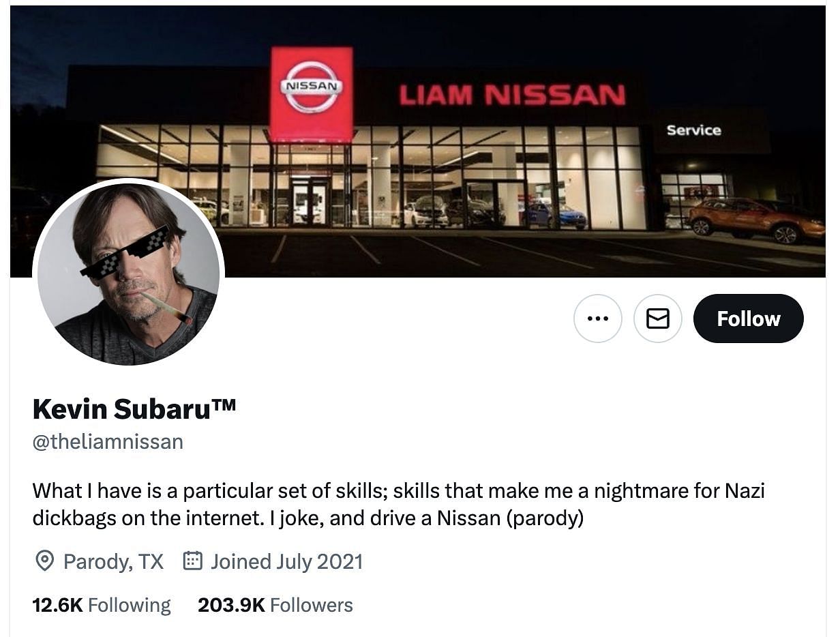Click the calendar icon beside Joined date
This screenshot has height=637, width=840.
(x=193, y=561)
